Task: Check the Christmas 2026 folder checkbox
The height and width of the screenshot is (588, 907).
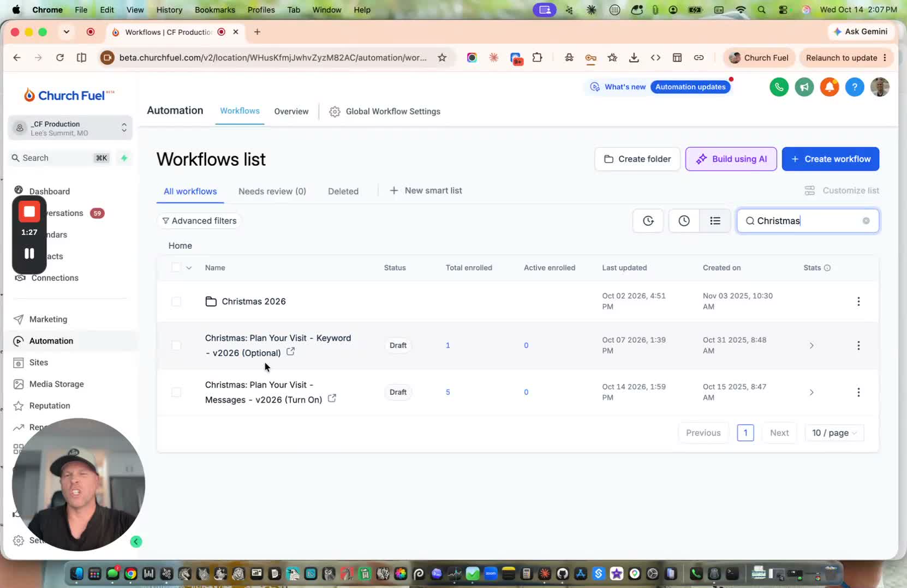Action: pos(176,302)
